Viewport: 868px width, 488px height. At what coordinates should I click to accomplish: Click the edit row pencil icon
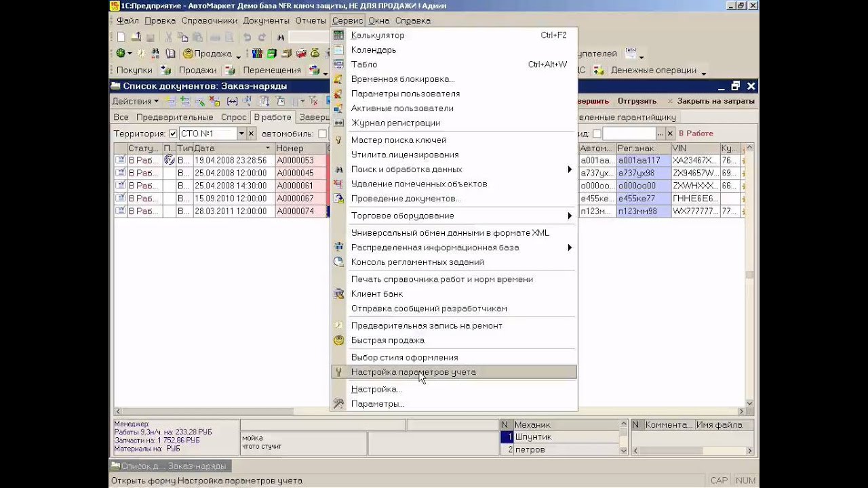199,101
